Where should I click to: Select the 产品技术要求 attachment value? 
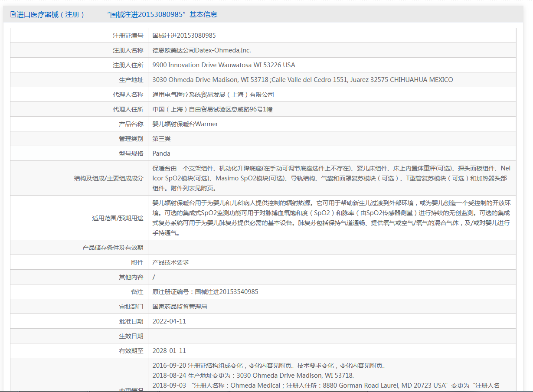[171, 262]
